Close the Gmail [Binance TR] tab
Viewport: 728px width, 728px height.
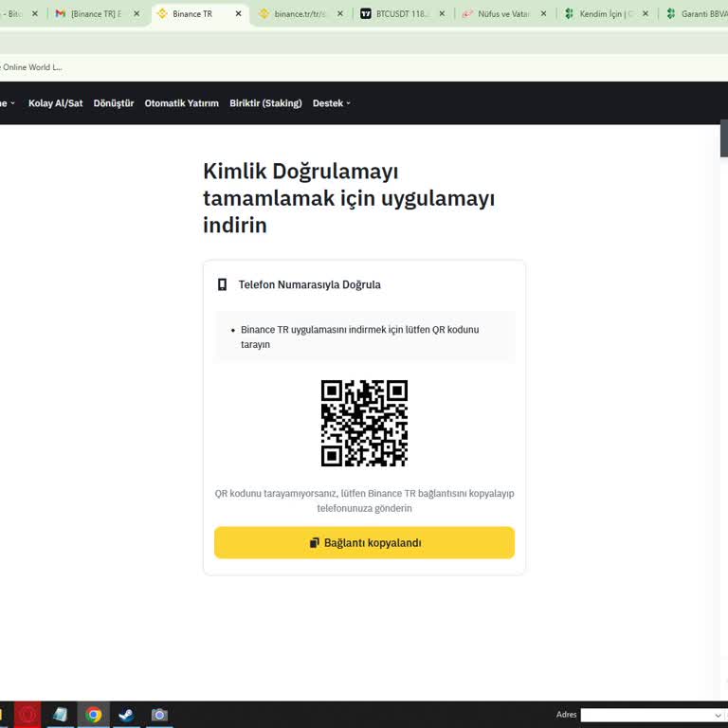[x=136, y=14]
